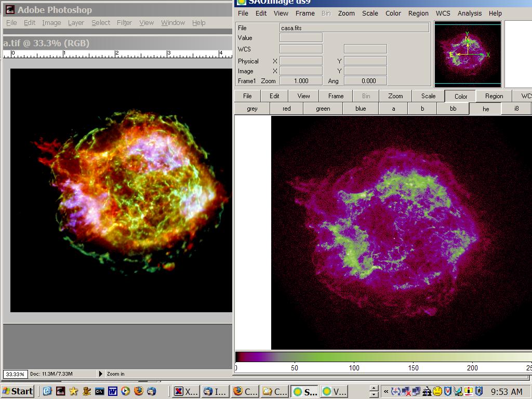
Task: Switch to V... ds9 taskbar window
Action: [x=334, y=392]
